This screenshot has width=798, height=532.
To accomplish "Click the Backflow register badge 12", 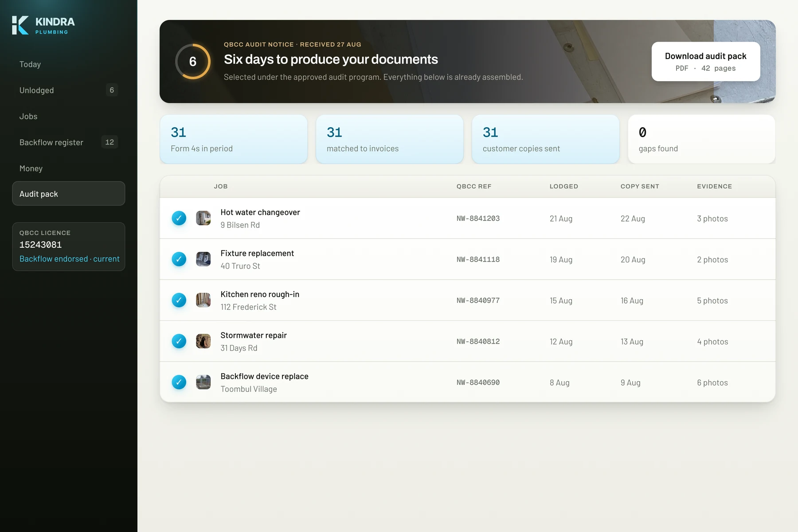I will click(x=110, y=142).
